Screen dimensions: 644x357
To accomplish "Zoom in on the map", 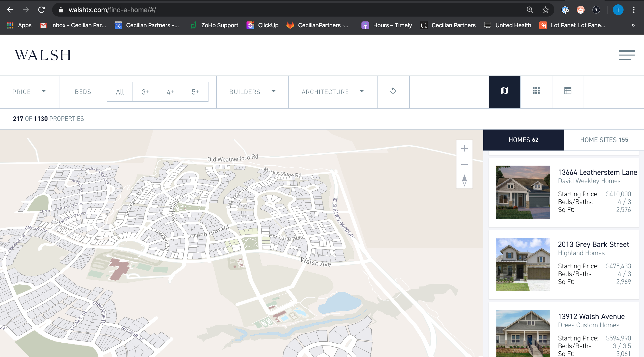I will (464, 149).
